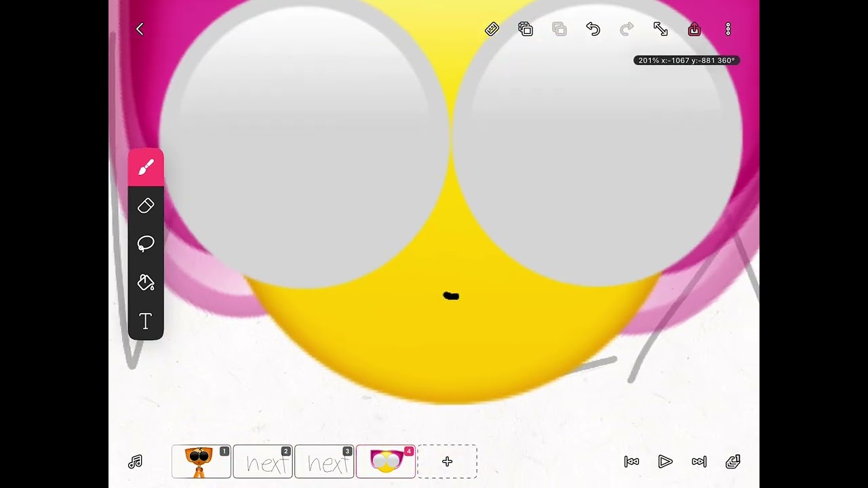Select the Text tool
This screenshot has height=488, width=868.
146,321
